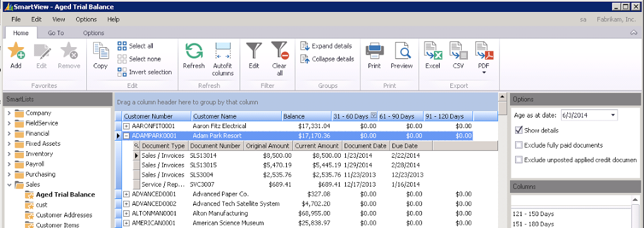Expand the Financial folder
The width and height of the screenshot is (644, 228).
(9, 133)
